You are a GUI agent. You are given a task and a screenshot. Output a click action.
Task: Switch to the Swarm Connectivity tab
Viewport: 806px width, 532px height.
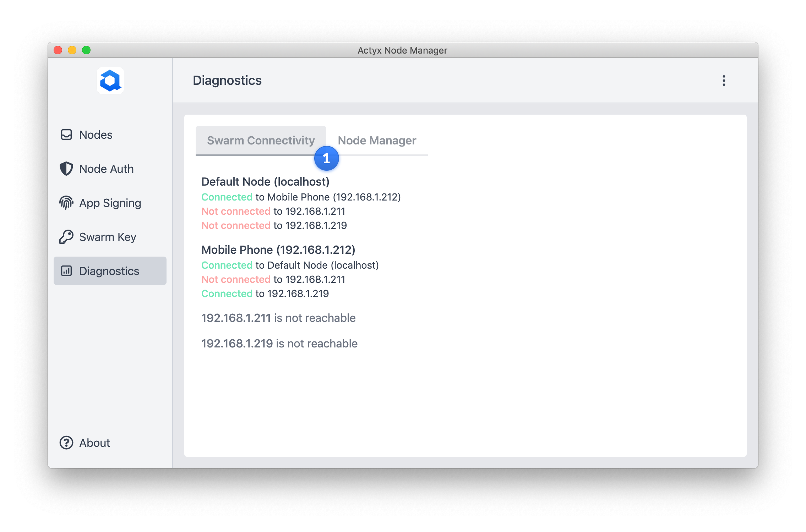[260, 141]
